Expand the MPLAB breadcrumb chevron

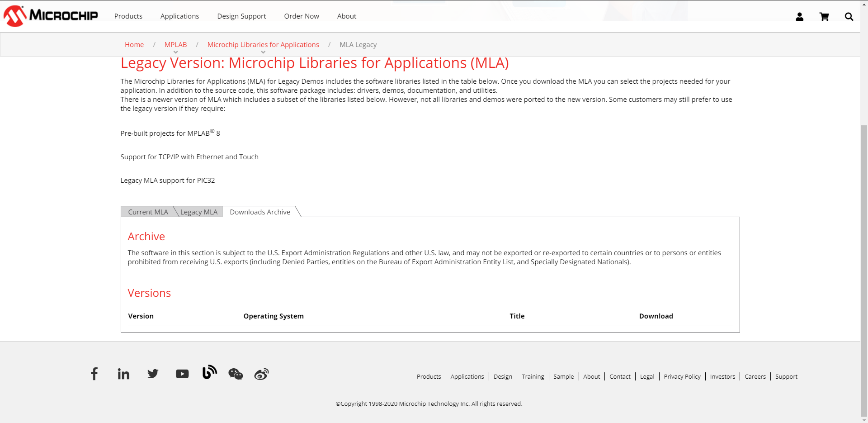176,52
